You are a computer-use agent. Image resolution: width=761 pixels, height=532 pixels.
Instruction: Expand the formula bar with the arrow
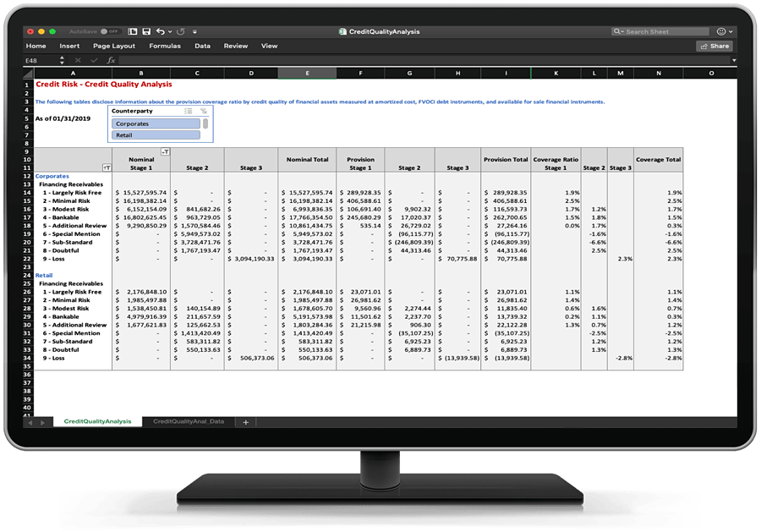pyautogui.click(x=734, y=60)
